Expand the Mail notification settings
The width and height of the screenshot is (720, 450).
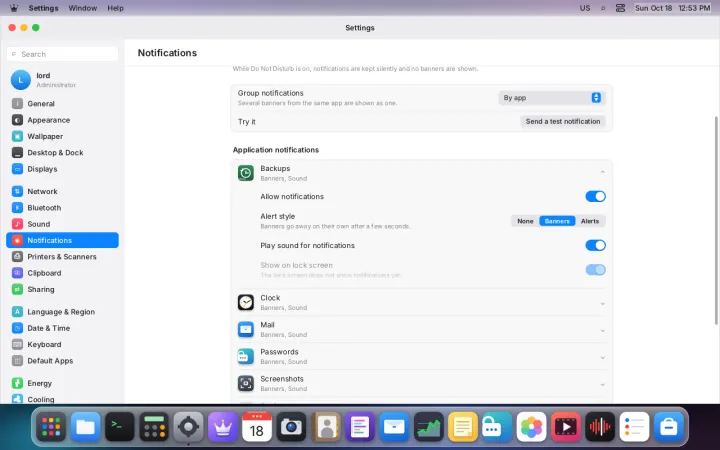[x=602, y=331]
